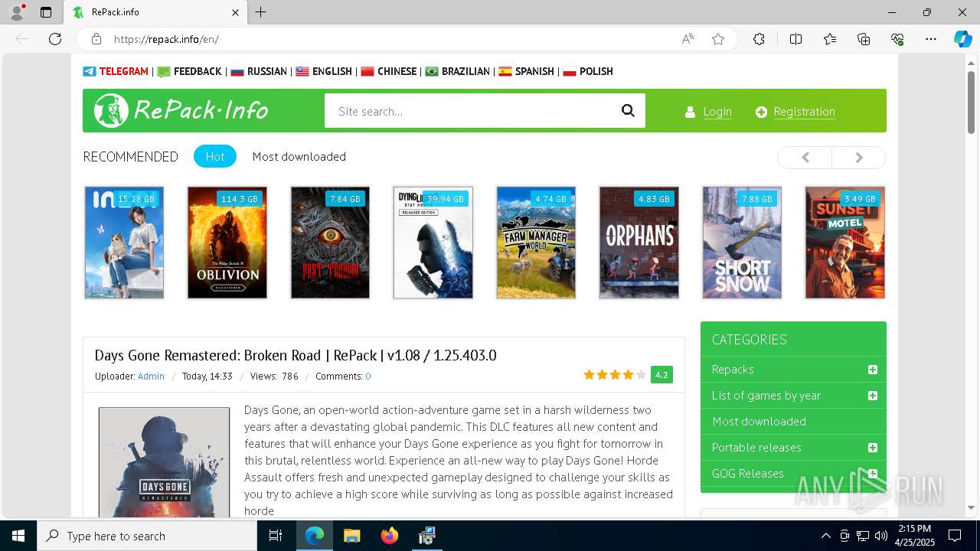Open Browser essentials heart icon
This screenshot has width=980, height=551.
tap(897, 39)
